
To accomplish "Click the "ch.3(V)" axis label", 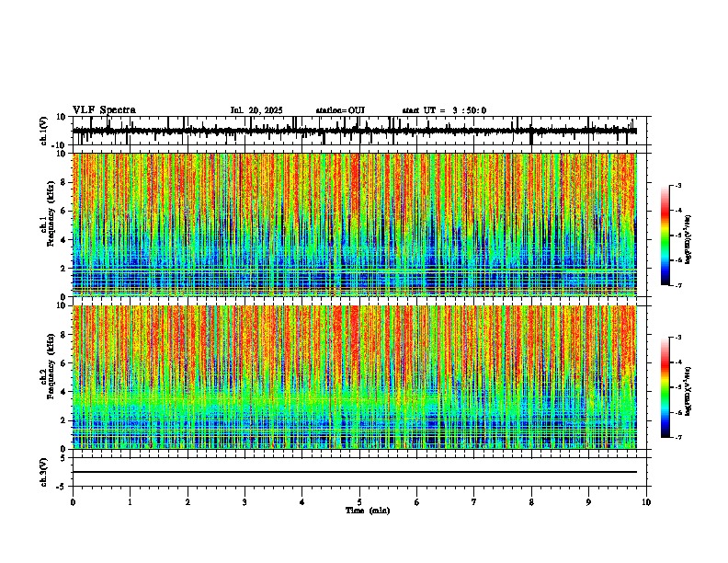I will tap(44, 472).
